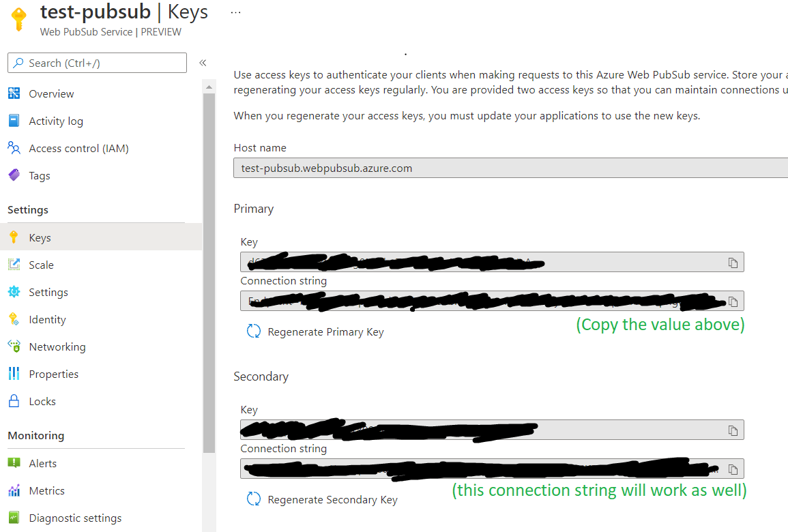Click the Regenerate Primary Key refresh icon
This screenshot has width=788, height=532.
pyautogui.click(x=254, y=331)
